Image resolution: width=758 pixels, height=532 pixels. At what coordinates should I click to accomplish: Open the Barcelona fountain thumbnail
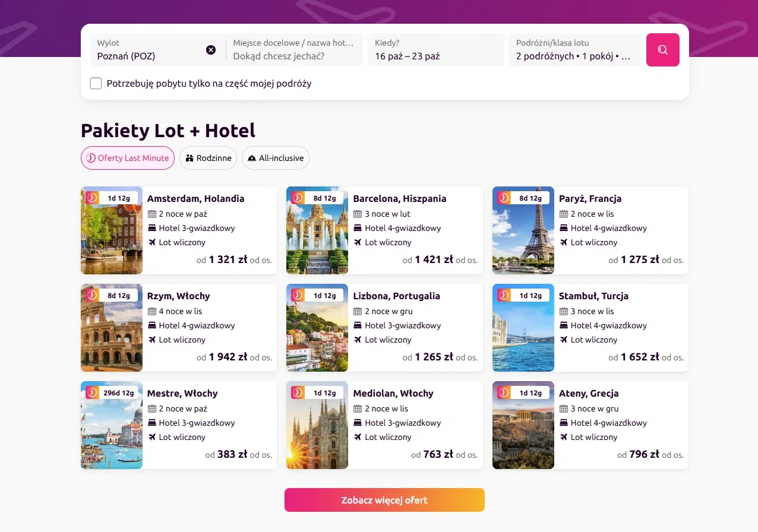[317, 230]
